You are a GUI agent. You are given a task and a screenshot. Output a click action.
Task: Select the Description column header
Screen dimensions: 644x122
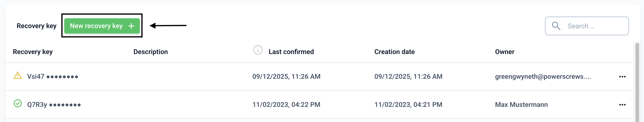(x=150, y=52)
